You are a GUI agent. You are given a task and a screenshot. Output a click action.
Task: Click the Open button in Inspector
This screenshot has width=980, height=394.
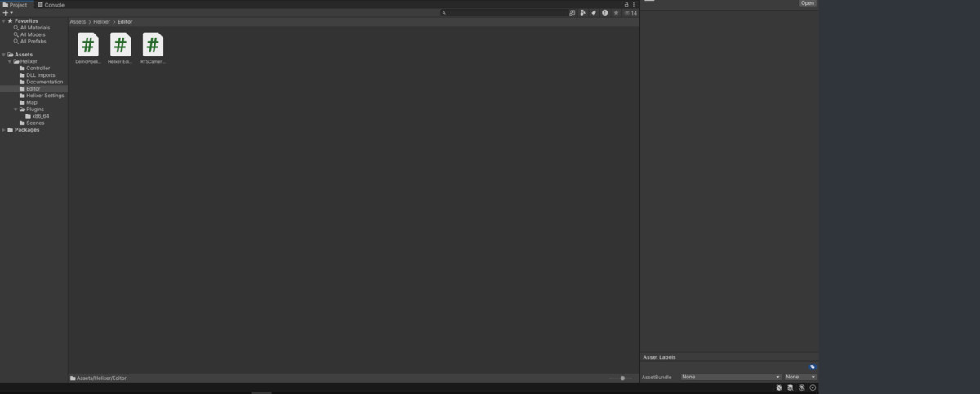click(x=807, y=3)
